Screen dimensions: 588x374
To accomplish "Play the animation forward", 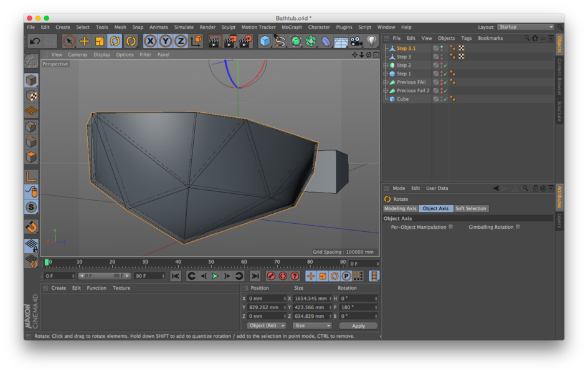I will [216, 277].
